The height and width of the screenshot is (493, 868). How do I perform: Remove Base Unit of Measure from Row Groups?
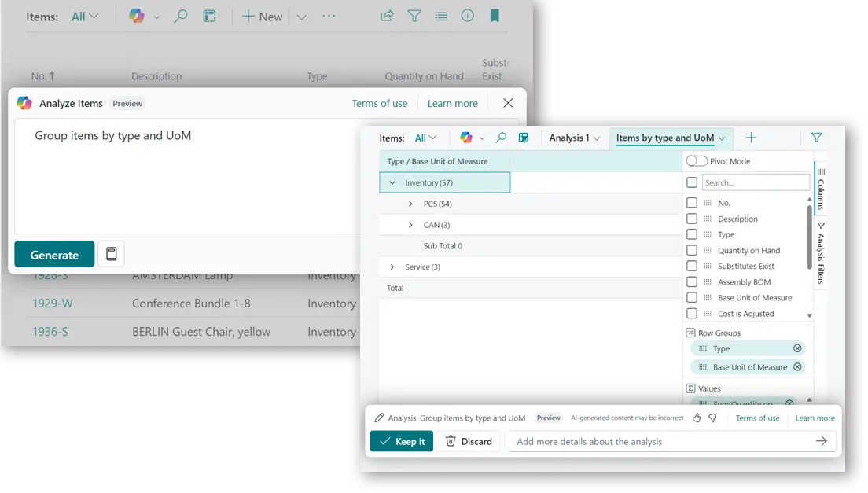tap(797, 367)
